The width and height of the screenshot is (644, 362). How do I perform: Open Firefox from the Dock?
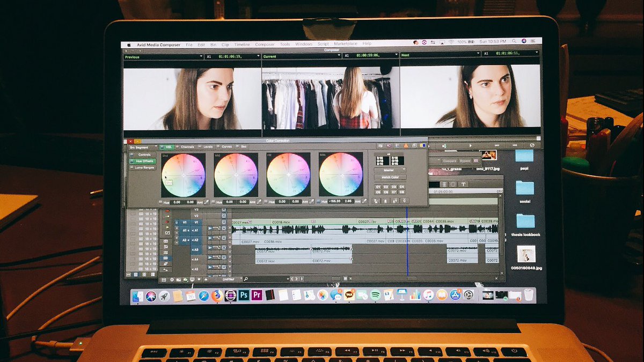tap(217, 295)
